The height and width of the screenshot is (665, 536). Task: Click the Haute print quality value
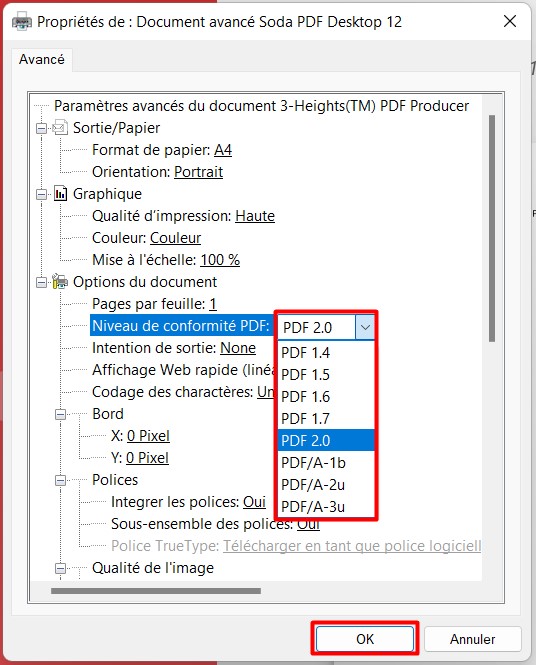[255, 216]
